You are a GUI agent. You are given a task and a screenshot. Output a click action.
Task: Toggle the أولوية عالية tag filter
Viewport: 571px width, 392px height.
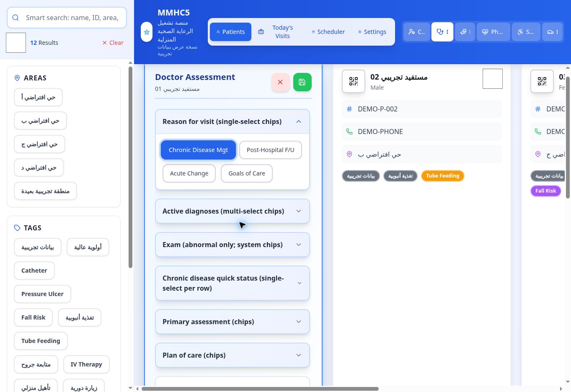pos(88,247)
